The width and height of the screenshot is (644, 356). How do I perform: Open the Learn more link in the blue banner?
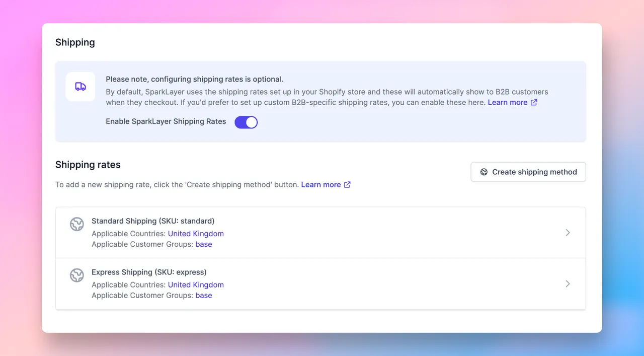pos(509,102)
